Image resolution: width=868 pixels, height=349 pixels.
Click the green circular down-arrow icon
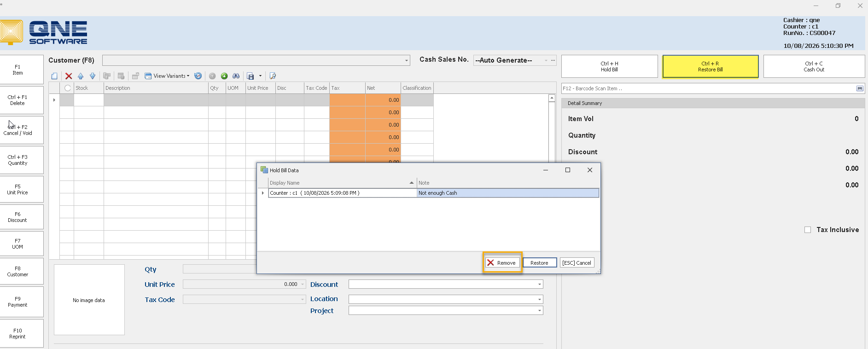coord(224,76)
